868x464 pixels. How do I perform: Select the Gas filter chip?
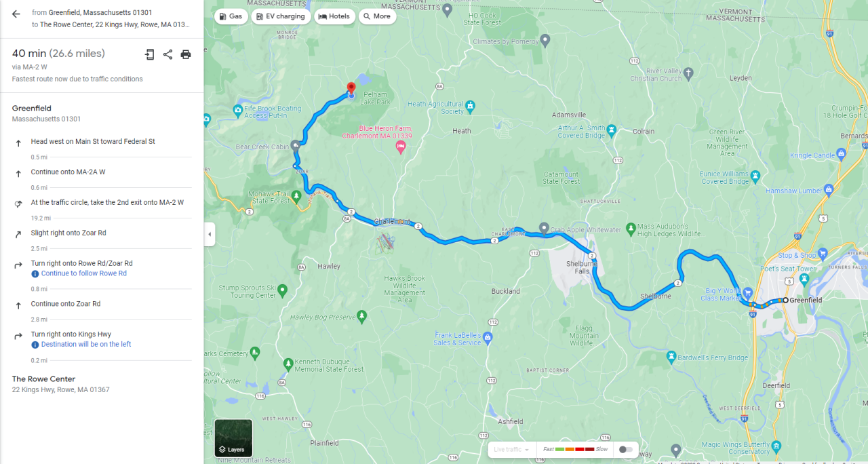tap(231, 16)
